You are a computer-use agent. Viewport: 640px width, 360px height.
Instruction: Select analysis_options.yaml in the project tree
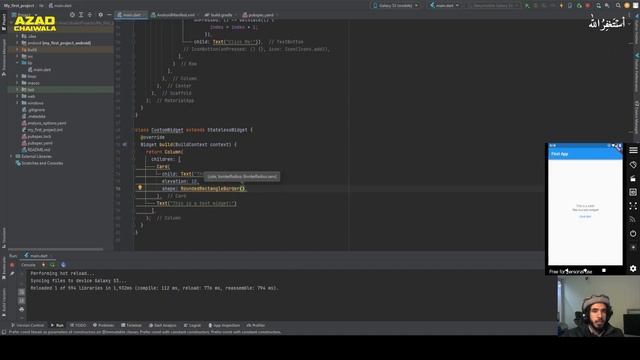point(44,123)
